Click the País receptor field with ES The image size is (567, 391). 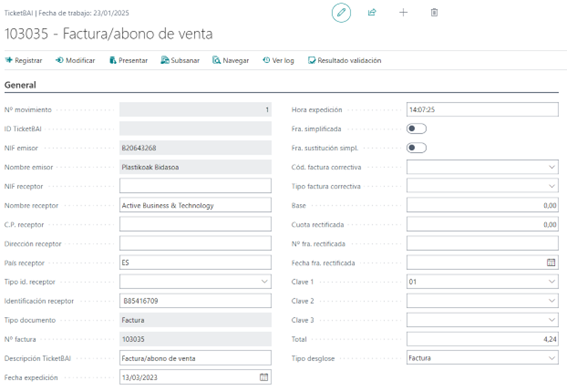pyautogui.click(x=195, y=263)
